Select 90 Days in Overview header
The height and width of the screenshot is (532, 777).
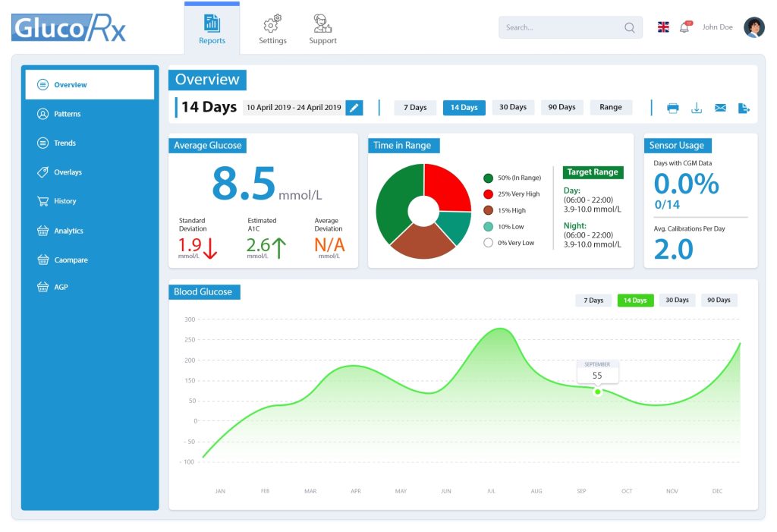pos(562,108)
